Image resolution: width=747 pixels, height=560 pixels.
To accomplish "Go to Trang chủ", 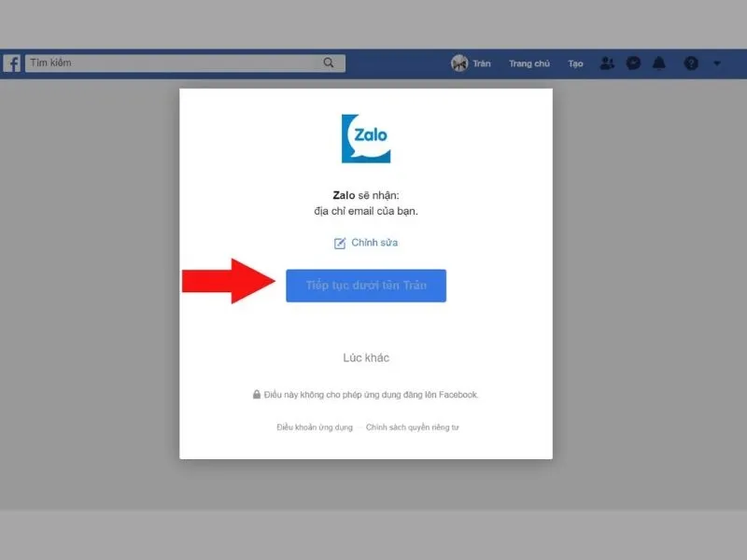I will coord(529,63).
